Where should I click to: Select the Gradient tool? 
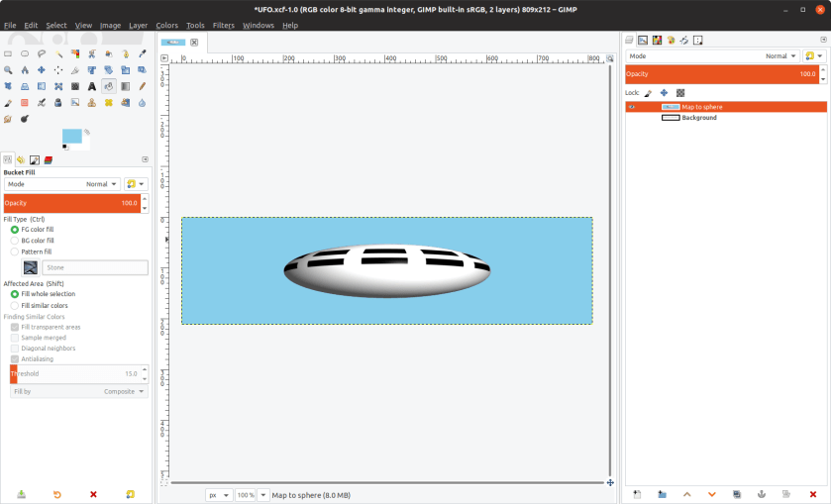(126, 86)
